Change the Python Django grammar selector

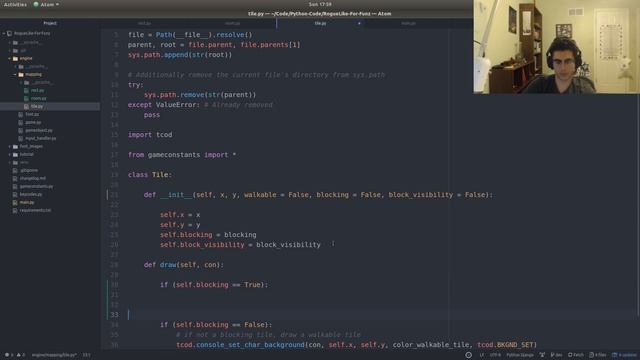click(x=520, y=355)
